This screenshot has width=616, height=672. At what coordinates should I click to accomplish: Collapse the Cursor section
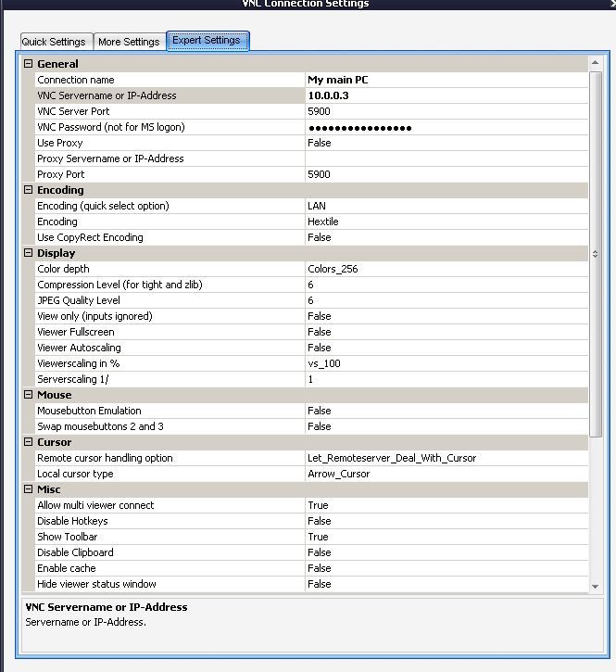point(29,442)
